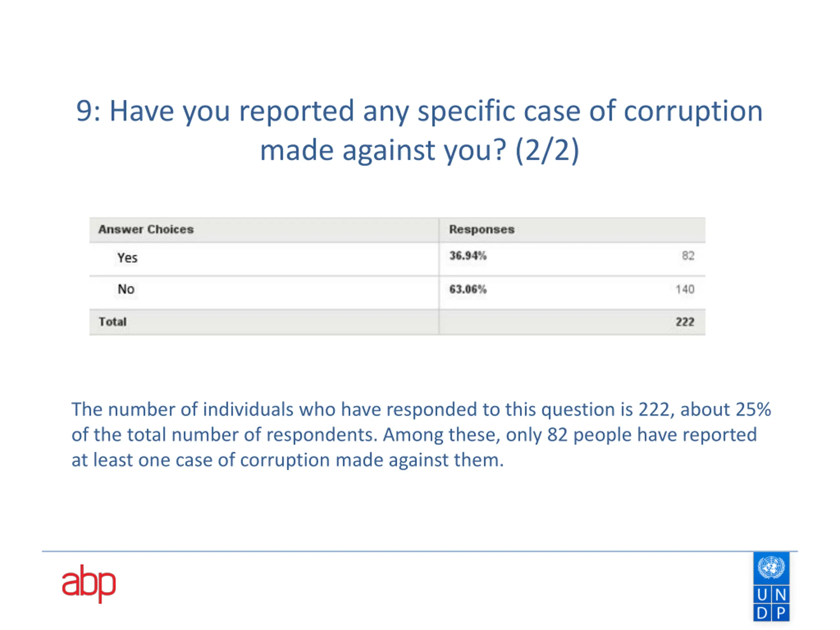
Task: Click the UN globe emblem
Action: 771,568
